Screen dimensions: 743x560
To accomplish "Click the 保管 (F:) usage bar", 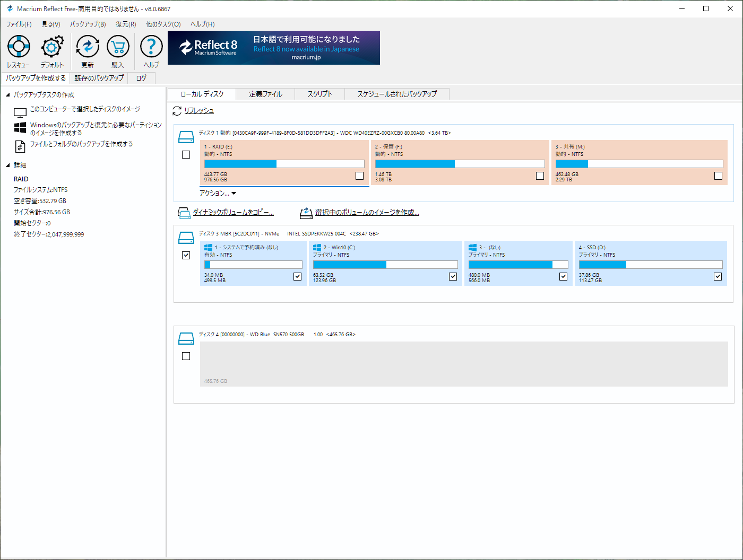I will pos(460,164).
